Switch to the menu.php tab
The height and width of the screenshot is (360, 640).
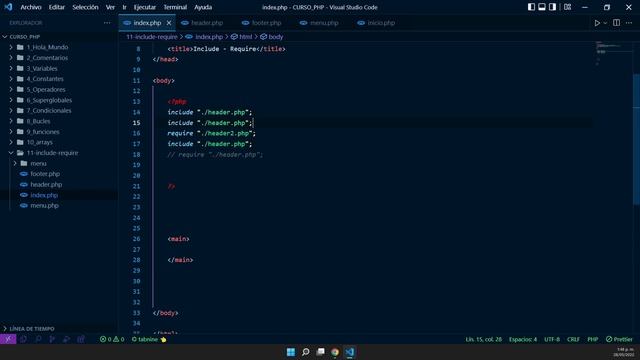(319, 23)
